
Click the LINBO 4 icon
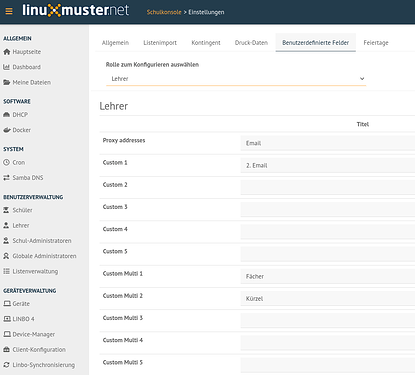(x=7, y=319)
